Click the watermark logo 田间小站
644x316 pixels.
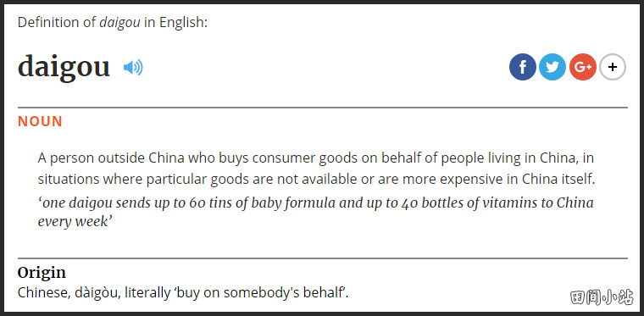coord(602,297)
